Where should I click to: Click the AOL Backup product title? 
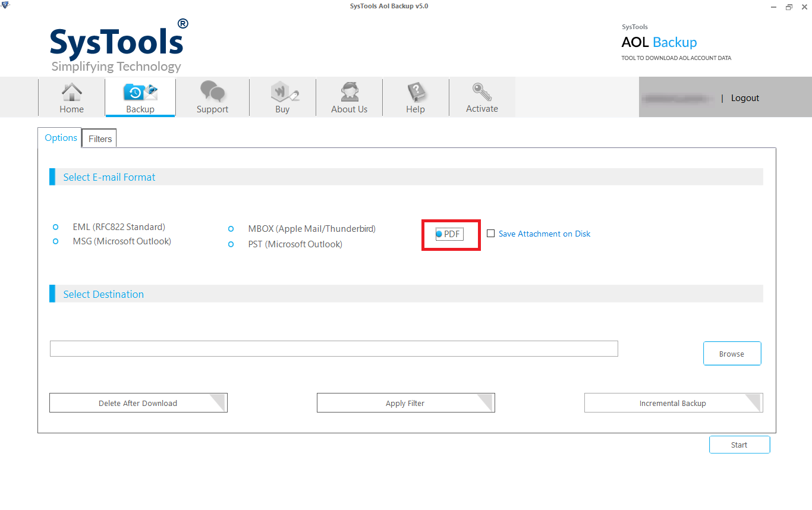point(659,42)
